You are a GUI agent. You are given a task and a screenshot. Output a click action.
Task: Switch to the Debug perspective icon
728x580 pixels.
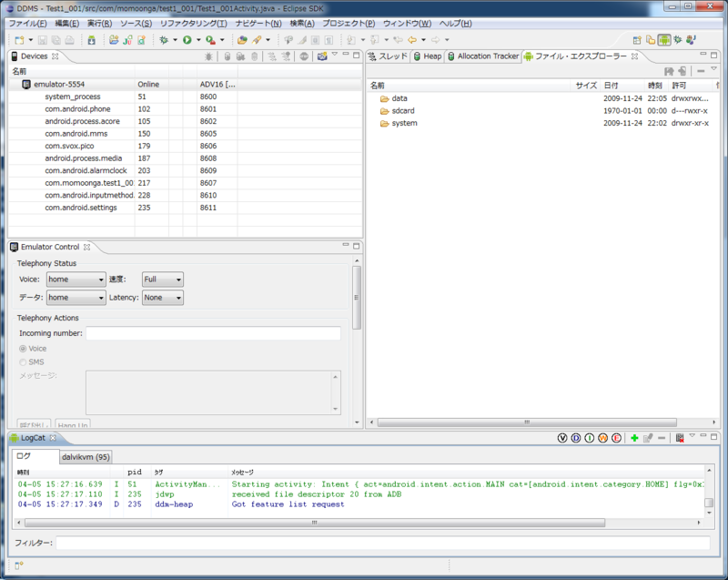click(678, 40)
